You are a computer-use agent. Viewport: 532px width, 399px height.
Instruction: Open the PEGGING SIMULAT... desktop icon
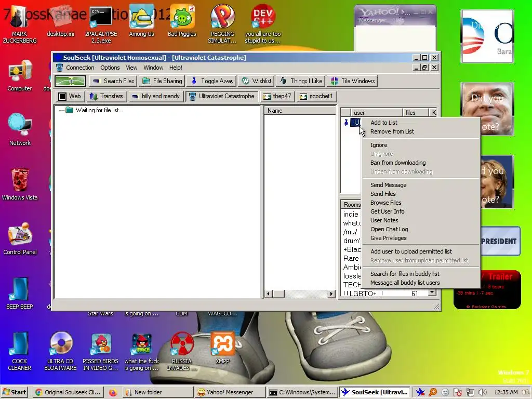click(222, 24)
